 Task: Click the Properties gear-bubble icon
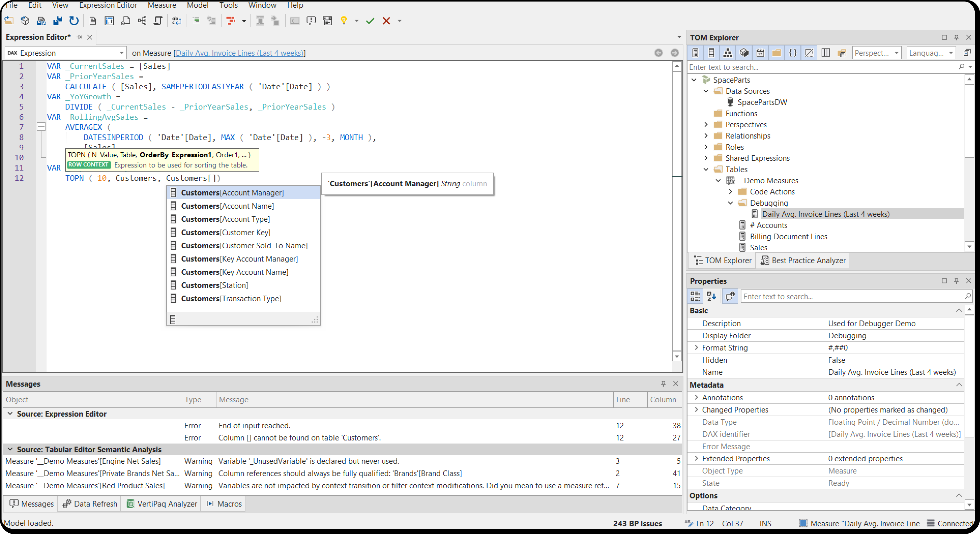point(730,296)
